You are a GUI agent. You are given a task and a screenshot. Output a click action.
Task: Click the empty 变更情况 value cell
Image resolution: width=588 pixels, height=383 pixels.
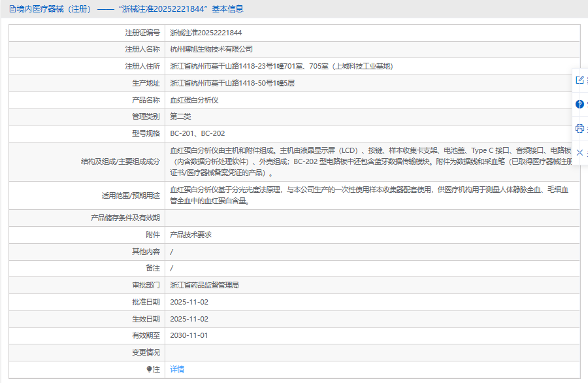371,353
